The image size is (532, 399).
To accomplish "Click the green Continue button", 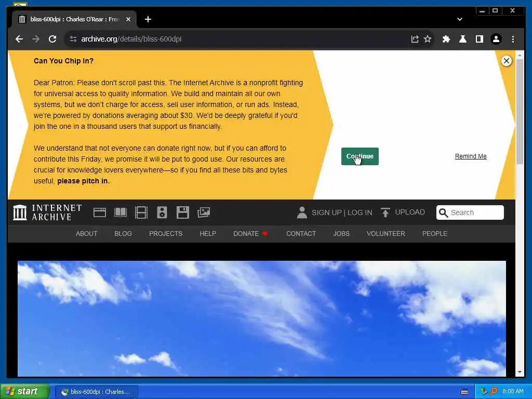I will [x=360, y=156].
